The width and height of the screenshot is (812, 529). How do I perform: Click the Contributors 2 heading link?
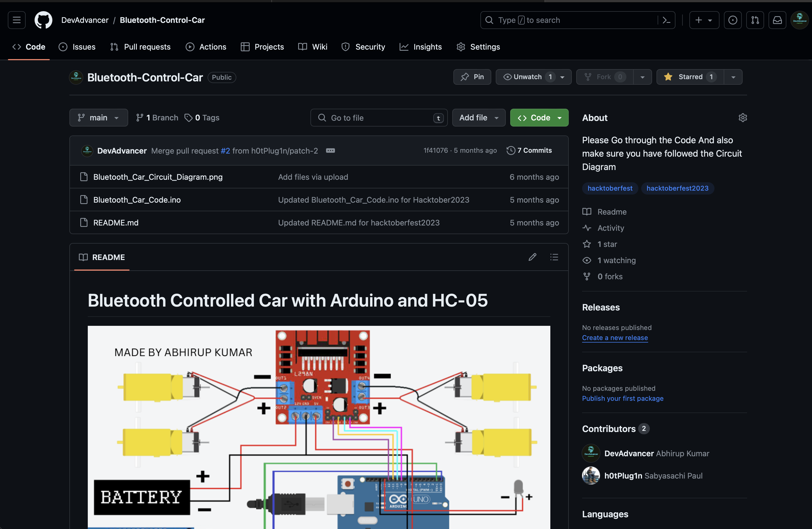[x=616, y=429]
